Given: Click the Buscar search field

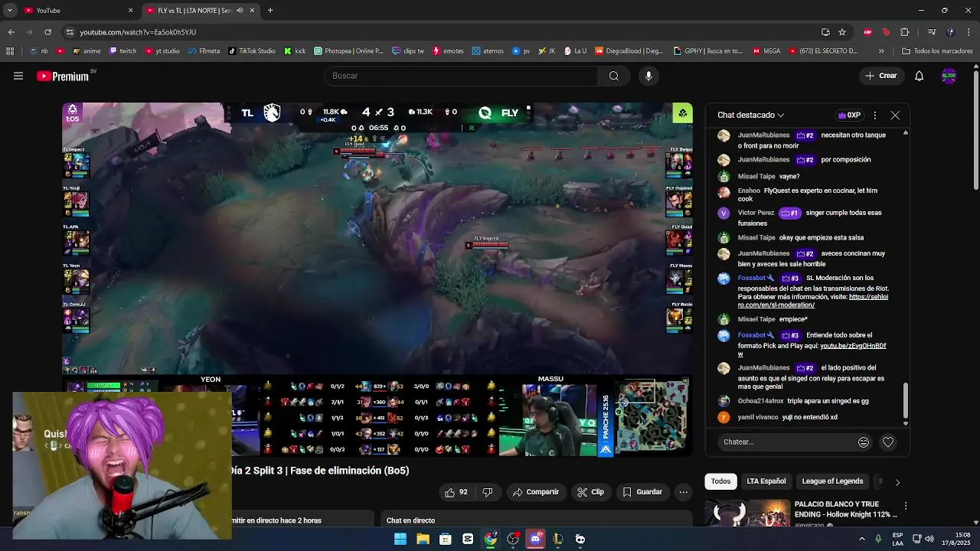Looking at the screenshot, I should tap(462, 76).
